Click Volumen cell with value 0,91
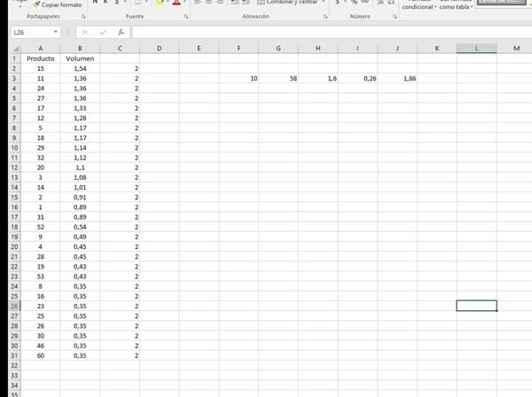The height and width of the screenshot is (397, 532). 80,198
